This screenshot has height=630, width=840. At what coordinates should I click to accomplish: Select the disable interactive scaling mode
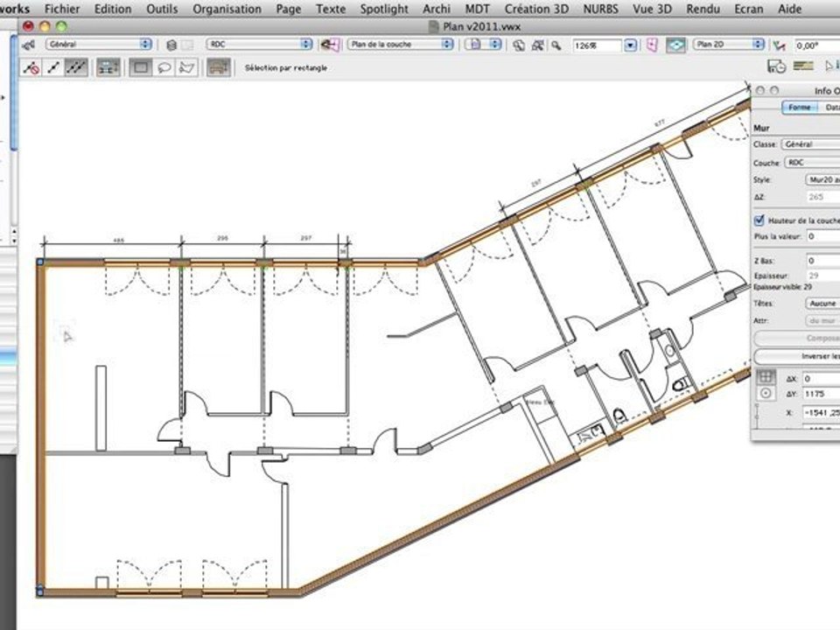point(31,68)
